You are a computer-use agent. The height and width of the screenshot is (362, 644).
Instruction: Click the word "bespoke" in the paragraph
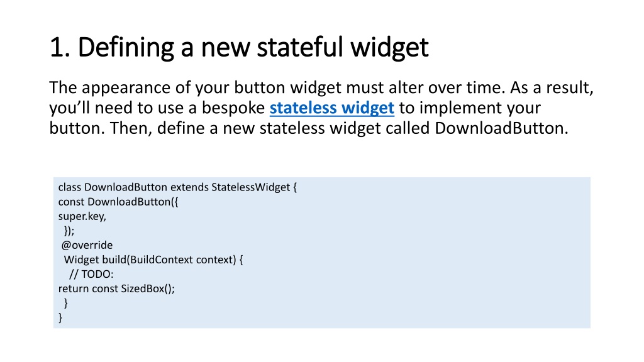pyautogui.click(x=233, y=108)
